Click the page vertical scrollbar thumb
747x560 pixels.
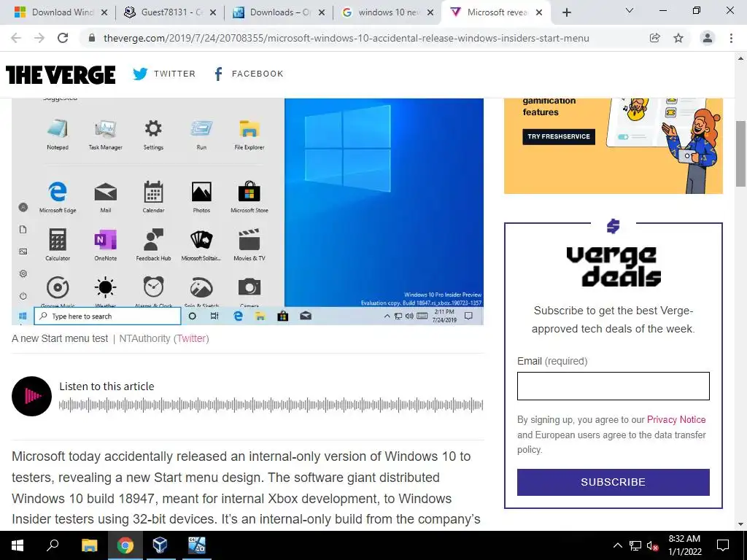[x=740, y=154]
